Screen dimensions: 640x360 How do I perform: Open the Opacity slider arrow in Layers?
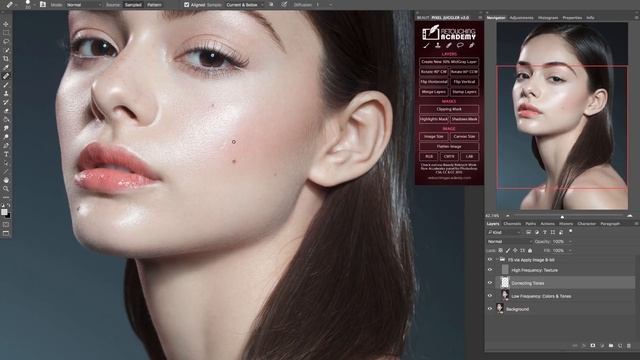point(570,241)
